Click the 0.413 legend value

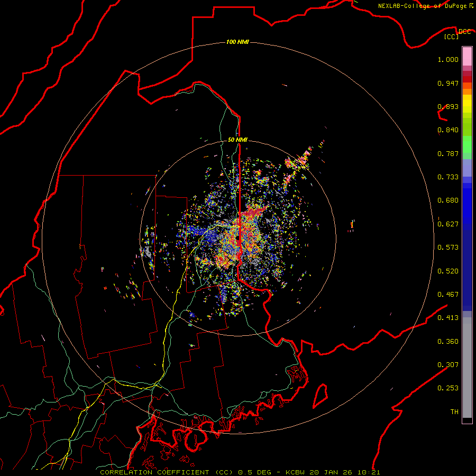point(448,318)
